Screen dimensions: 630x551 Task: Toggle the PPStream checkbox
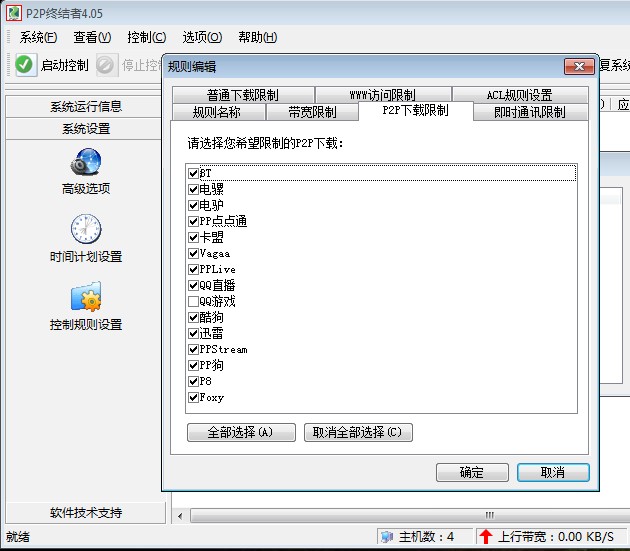tap(193, 349)
